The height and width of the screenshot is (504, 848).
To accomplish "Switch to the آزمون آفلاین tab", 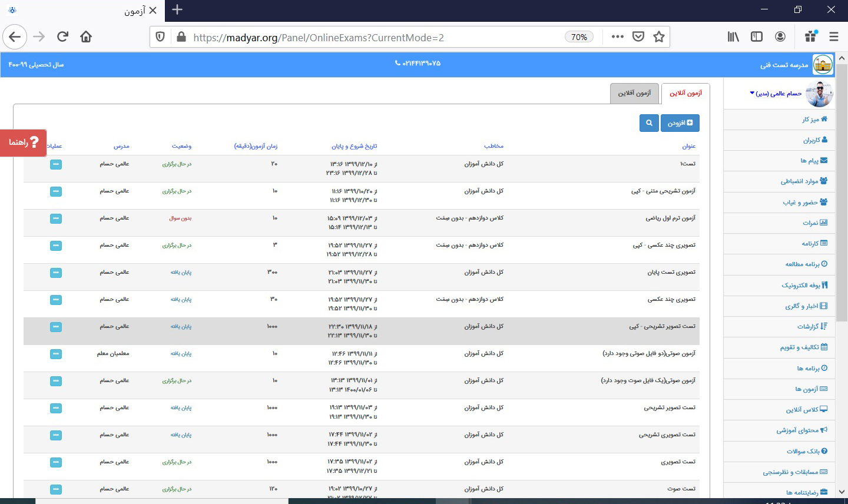I will pyautogui.click(x=634, y=94).
